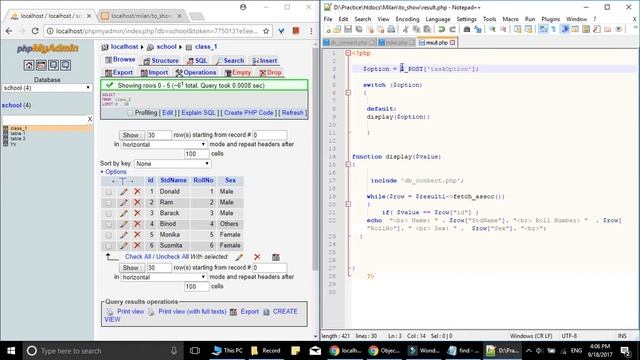Click the Windows Start button
640x360 pixels.
point(11,351)
